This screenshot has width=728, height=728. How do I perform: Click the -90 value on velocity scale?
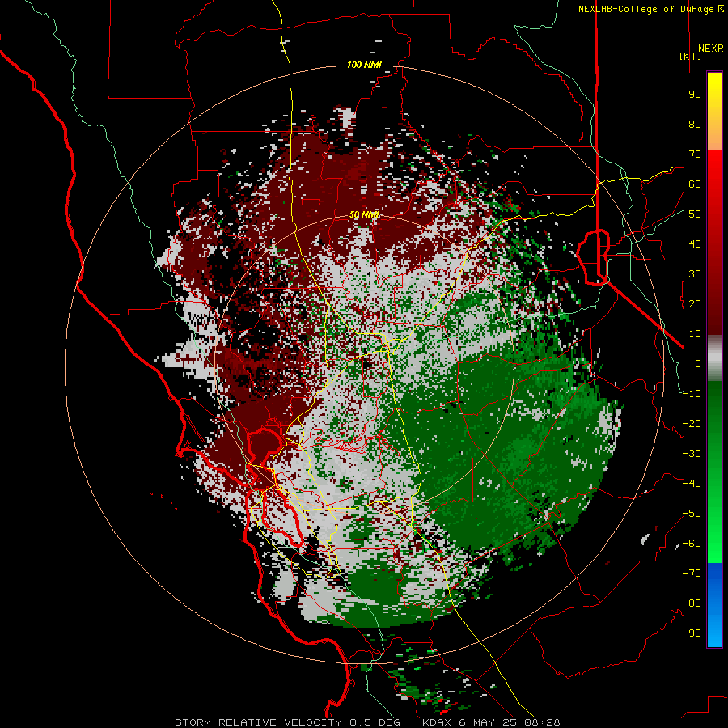point(692,633)
